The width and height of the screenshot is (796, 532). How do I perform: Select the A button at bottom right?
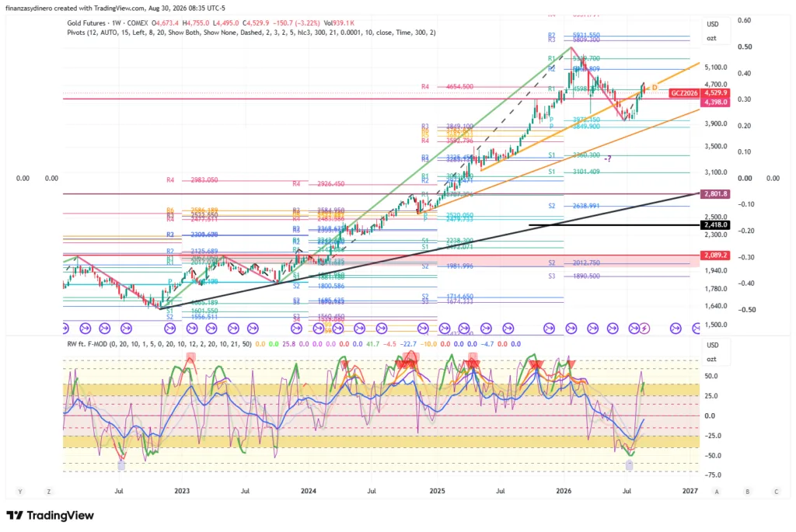pyautogui.click(x=717, y=492)
